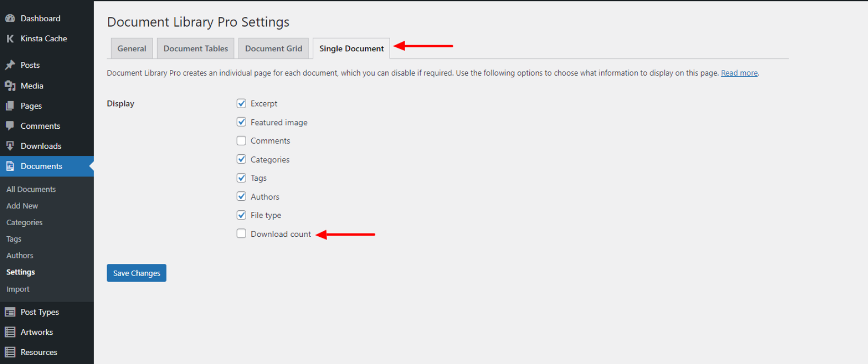The height and width of the screenshot is (364, 868).
Task: Open Post Types from the sidebar
Action: (10, 312)
